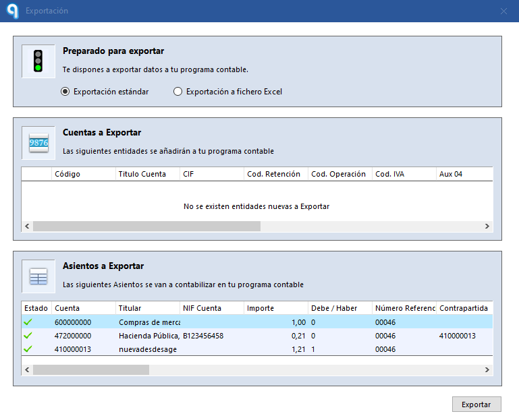Select the Compras de merca row
Image resolution: width=519 pixels, height=420 pixels.
148,322
